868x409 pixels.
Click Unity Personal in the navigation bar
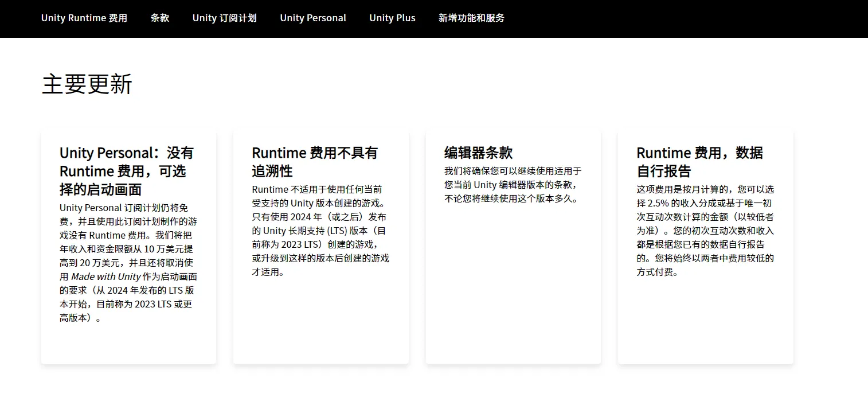coord(313,18)
